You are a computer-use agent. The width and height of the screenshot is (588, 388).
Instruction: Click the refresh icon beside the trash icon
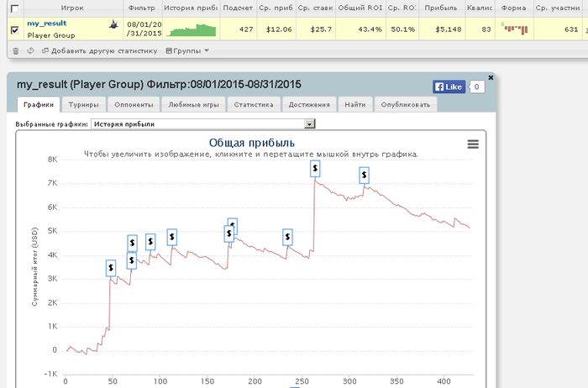30,51
